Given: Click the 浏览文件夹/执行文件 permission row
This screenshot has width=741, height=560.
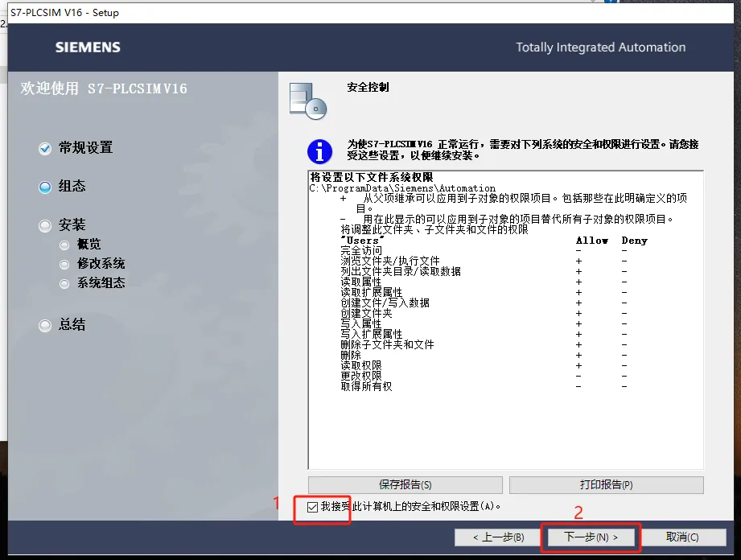Looking at the screenshot, I should (x=484, y=261).
